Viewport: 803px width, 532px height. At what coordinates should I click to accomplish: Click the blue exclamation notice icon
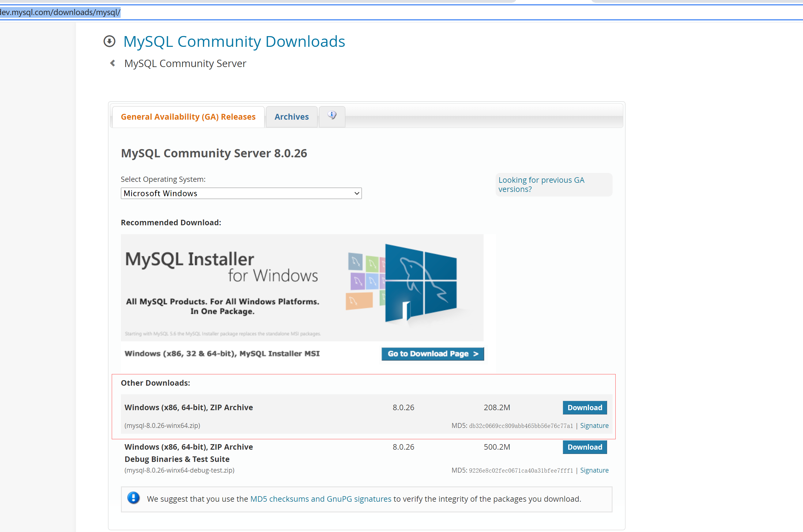[133, 498]
